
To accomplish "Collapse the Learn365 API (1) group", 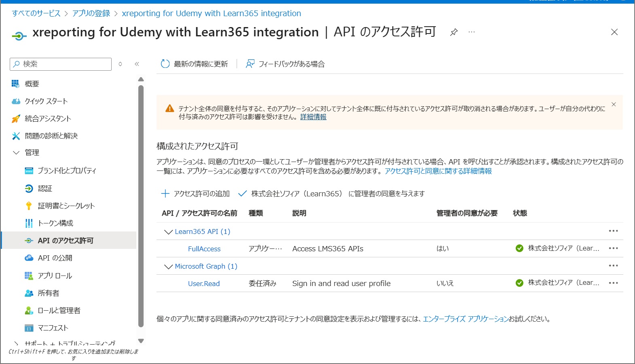I will 168,232.
